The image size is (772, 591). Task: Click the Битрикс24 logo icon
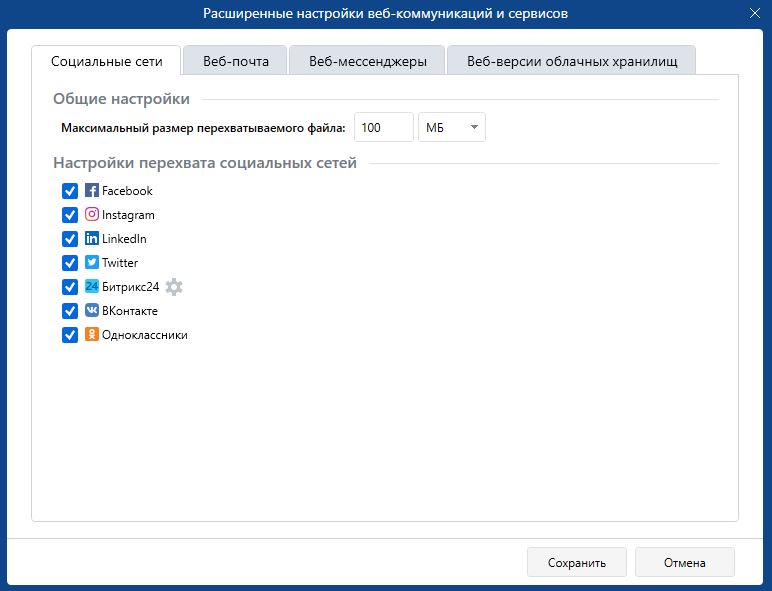click(x=92, y=286)
